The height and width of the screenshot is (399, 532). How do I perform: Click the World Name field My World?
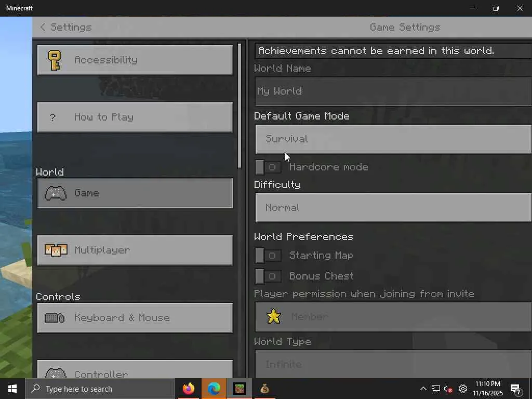[x=393, y=91]
